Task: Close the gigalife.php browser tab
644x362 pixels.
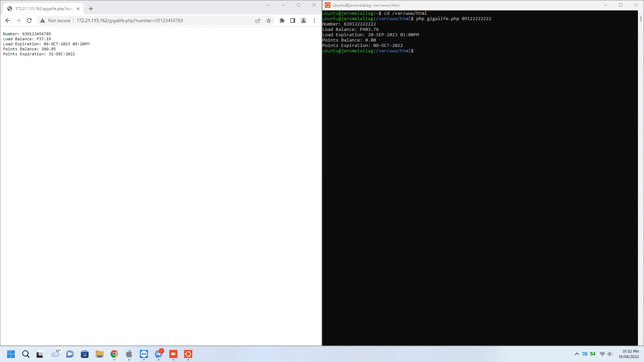Action: point(78,9)
